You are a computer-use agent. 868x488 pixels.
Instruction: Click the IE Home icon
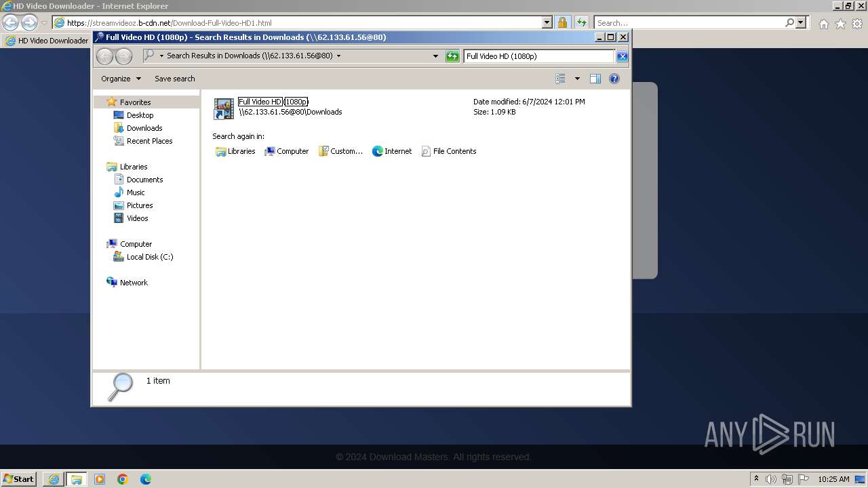(823, 24)
